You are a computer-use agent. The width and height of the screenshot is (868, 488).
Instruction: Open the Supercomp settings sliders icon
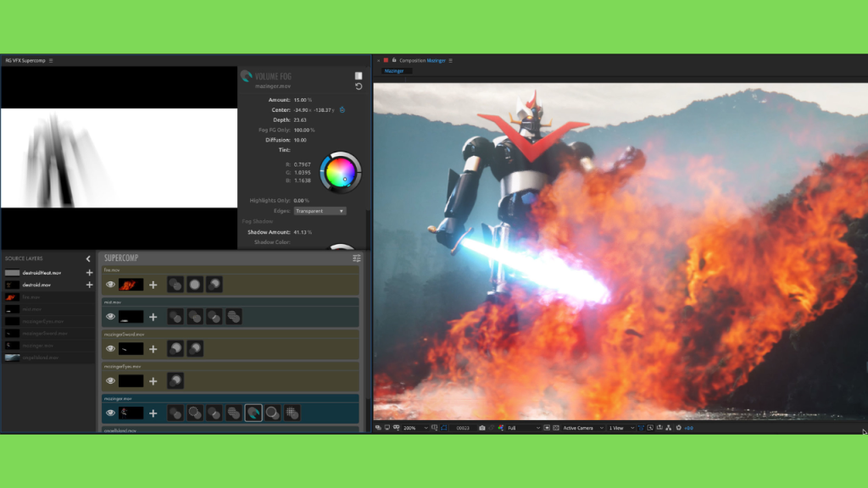[x=357, y=258]
